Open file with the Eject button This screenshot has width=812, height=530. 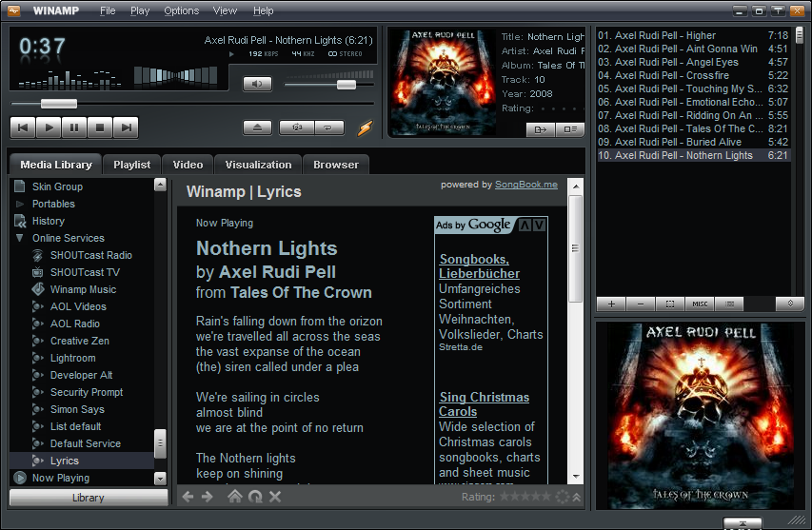click(257, 128)
